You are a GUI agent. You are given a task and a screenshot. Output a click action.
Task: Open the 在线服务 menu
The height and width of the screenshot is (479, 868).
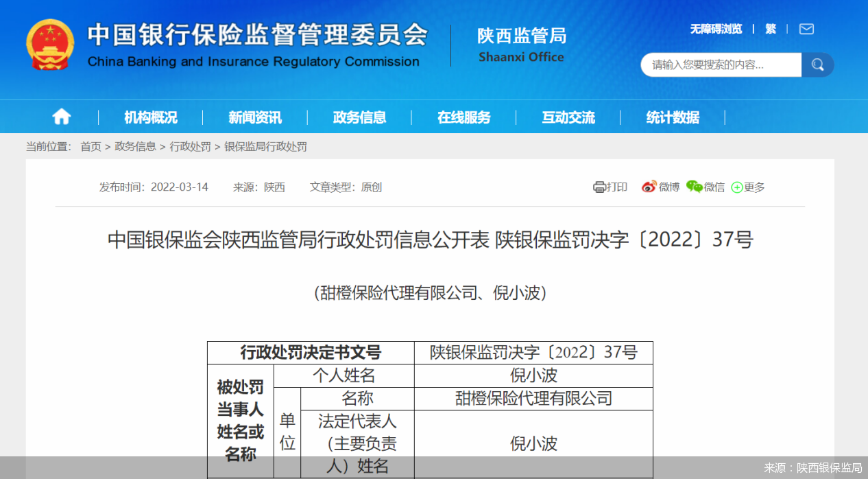[x=464, y=117]
